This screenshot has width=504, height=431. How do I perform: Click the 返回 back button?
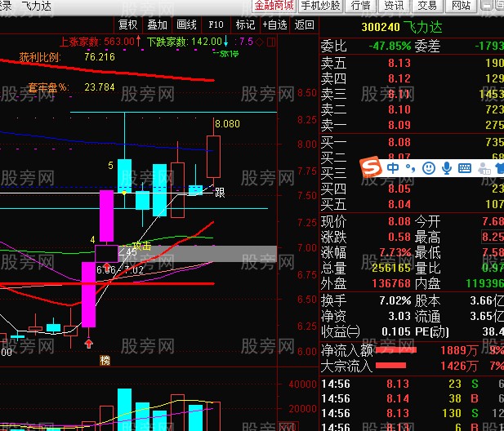coord(304,24)
